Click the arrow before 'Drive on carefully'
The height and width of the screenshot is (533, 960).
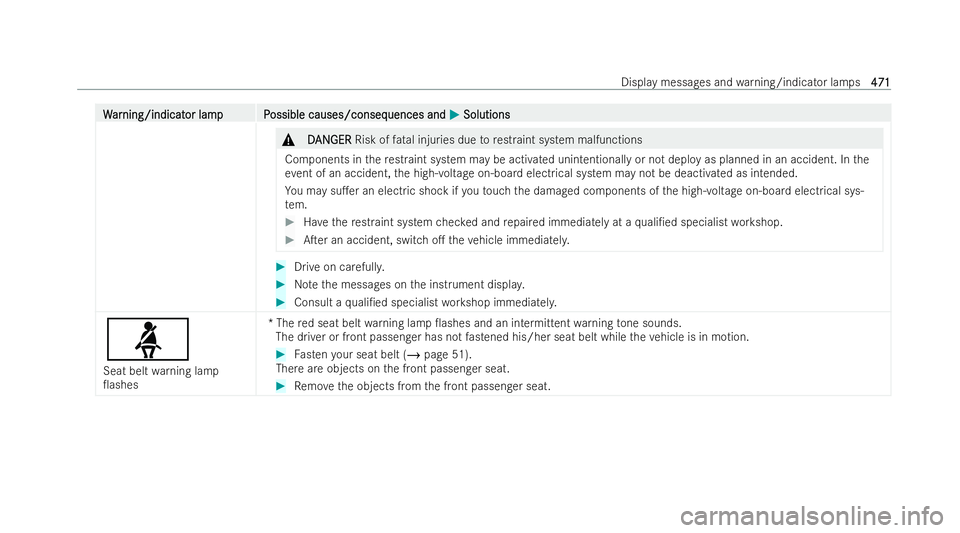click(x=280, y=267)
